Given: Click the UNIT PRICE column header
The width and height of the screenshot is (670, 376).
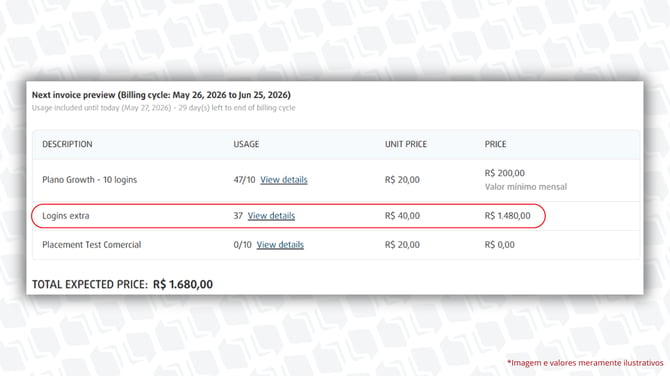Looking at the screenshot, I should coord(406,144).
